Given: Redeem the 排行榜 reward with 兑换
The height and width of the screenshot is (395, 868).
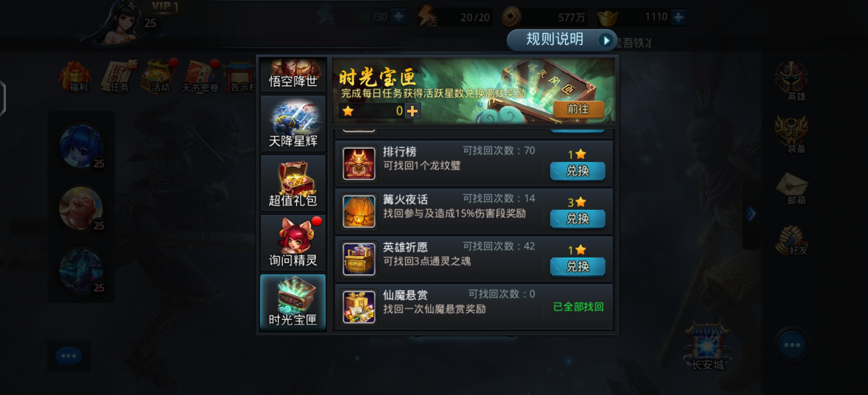Looking at the screenshot, I should point(578,171).
